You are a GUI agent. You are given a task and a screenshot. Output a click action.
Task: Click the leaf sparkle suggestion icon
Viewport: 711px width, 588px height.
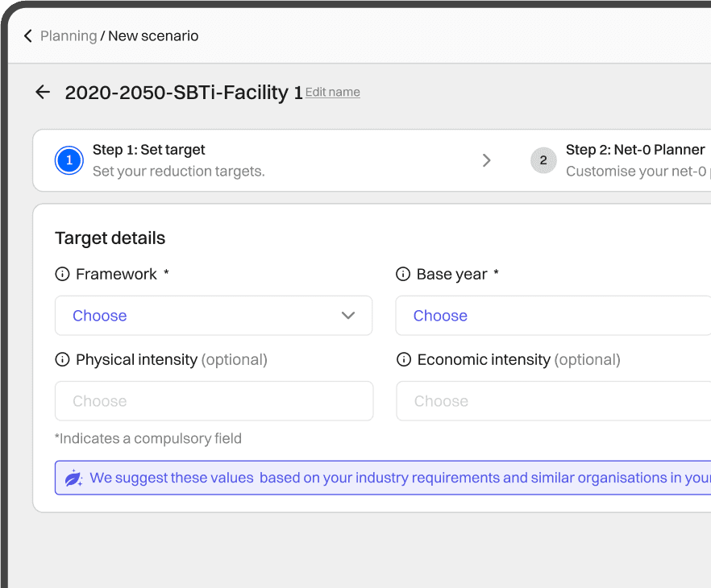tap(73, 478)
